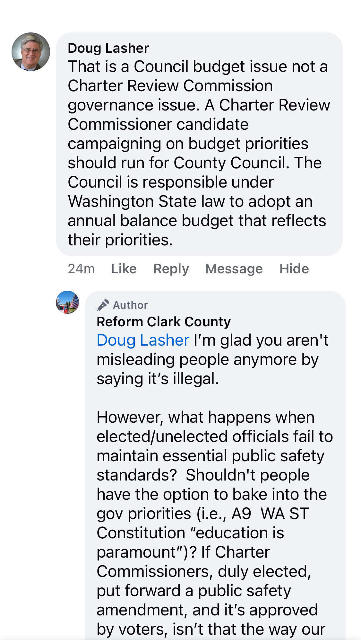Viewport: 361px width, 644px height.
Task: Open Doug Lasher's profile picture
Action: tap(31, 52)
